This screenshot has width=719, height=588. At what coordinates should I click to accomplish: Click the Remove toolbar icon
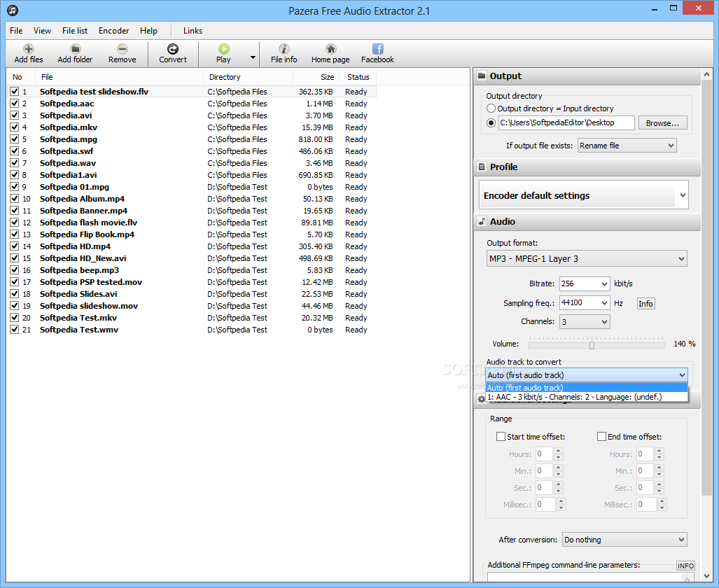(122, 48)
